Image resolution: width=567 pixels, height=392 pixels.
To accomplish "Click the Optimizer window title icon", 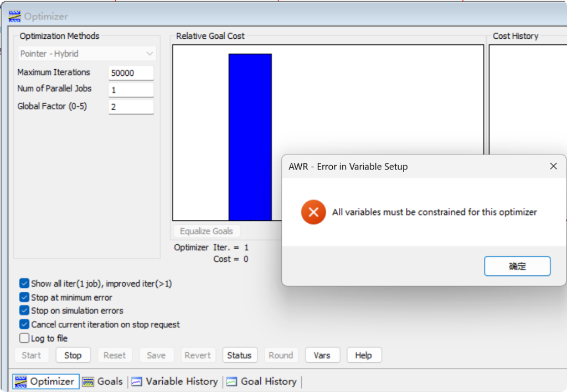I will [14, 17].
